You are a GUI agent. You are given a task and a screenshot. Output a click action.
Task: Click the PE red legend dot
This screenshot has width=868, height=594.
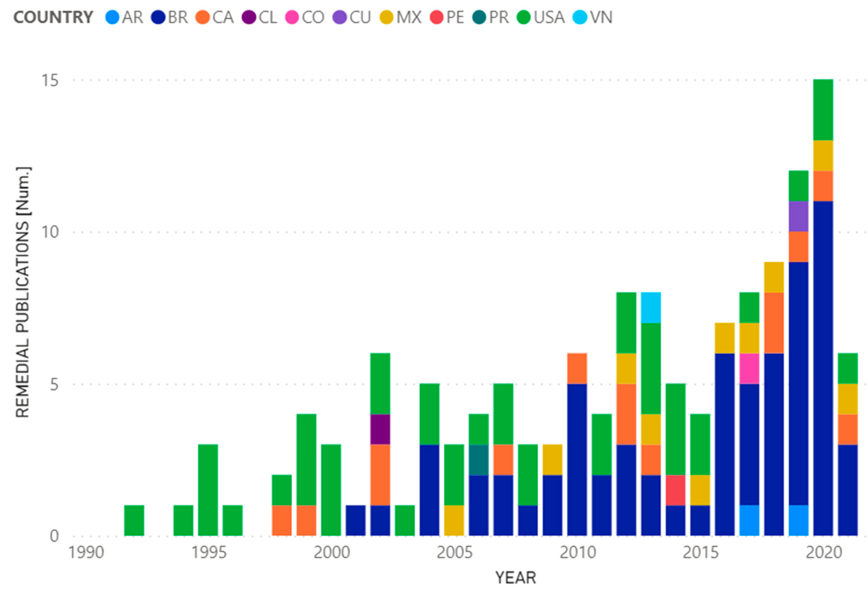tap(436, 17)
